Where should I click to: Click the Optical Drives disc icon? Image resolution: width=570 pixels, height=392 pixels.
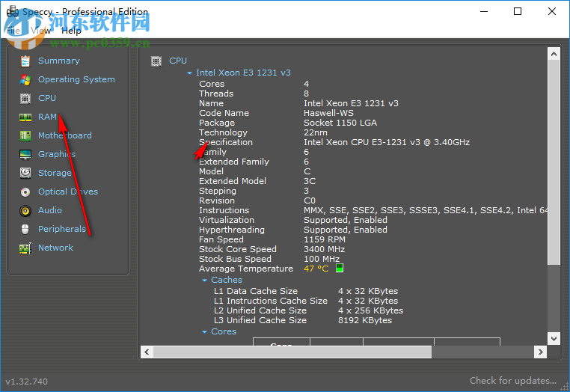click(25, 192)
